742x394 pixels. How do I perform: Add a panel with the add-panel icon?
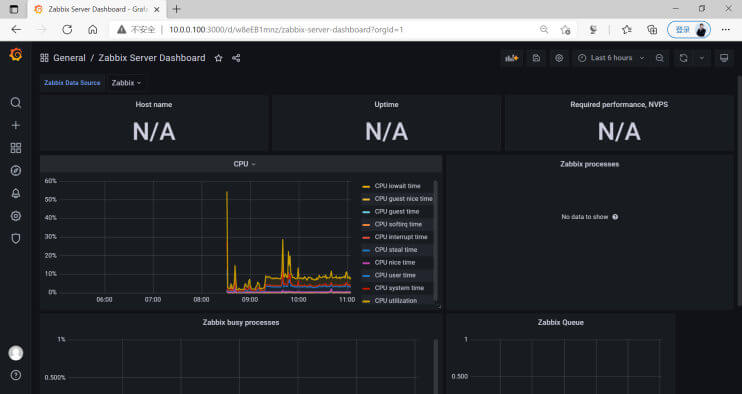512,58
